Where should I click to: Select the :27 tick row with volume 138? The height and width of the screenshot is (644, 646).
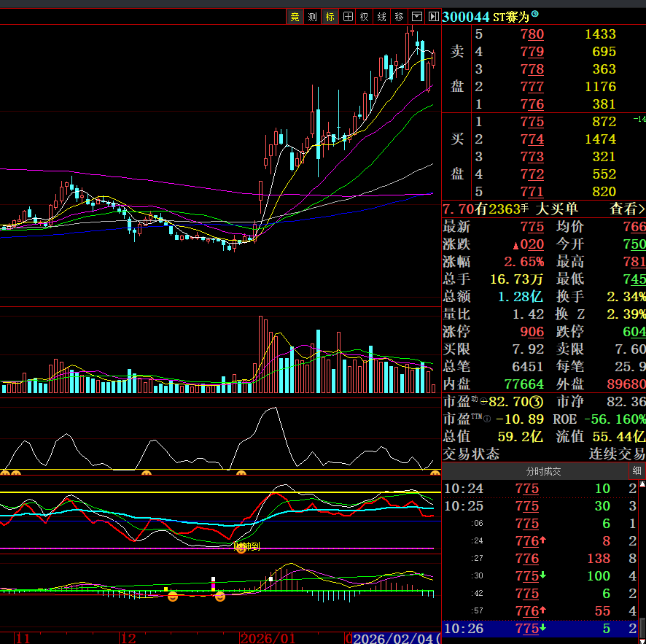pos(540,559)
